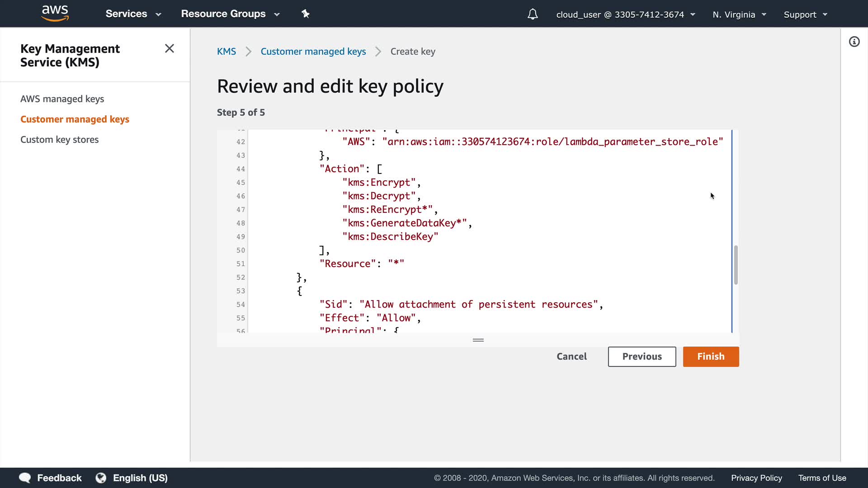Viewport: 868px width, 488px height.
Task: Click the Previous button
Action: coord(642,357)
